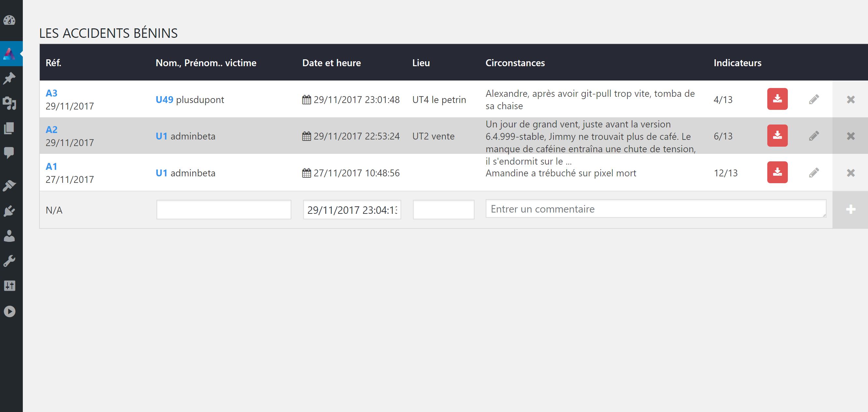Viewport: 868px width, 412px height.
Task: Edit accident A3 with pencil icon
Action: pyautogui.click(x=814, y=99)
